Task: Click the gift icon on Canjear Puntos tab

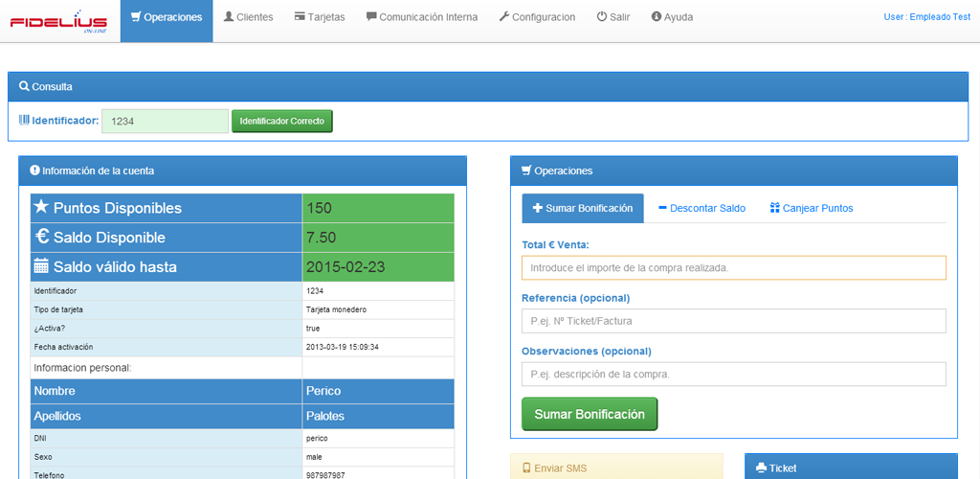Action: [x=775, y=208]
